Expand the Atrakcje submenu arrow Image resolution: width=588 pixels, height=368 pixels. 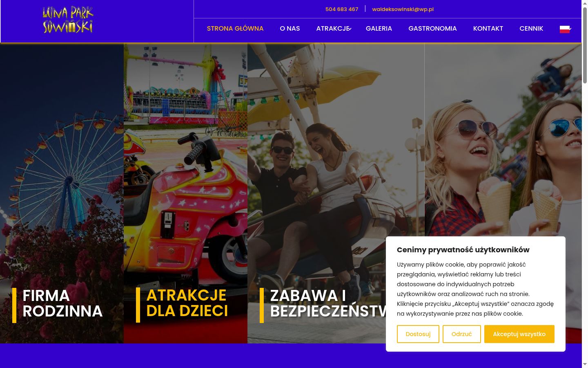click(x=350, y=29)
